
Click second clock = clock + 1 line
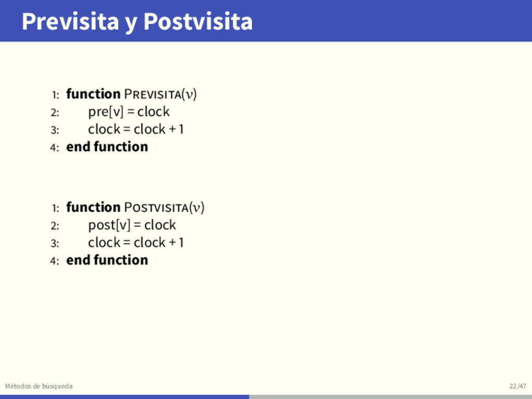(x=136, y=243)
